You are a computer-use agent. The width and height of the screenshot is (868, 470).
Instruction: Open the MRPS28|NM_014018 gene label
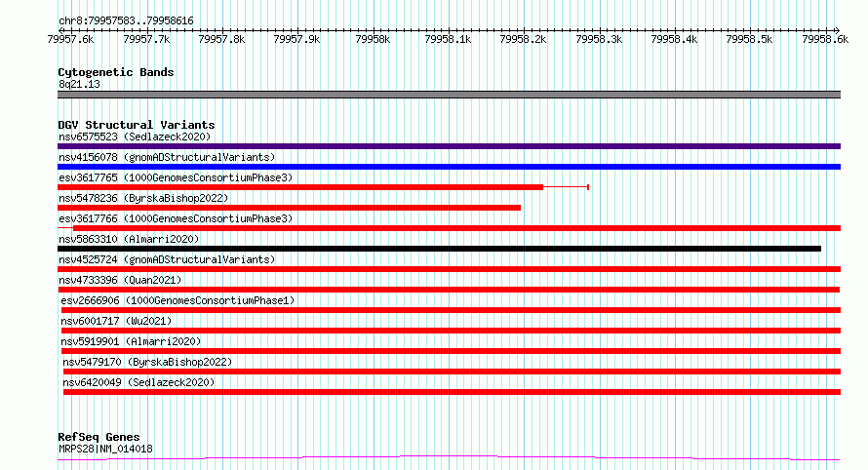[x=105, y=449]
